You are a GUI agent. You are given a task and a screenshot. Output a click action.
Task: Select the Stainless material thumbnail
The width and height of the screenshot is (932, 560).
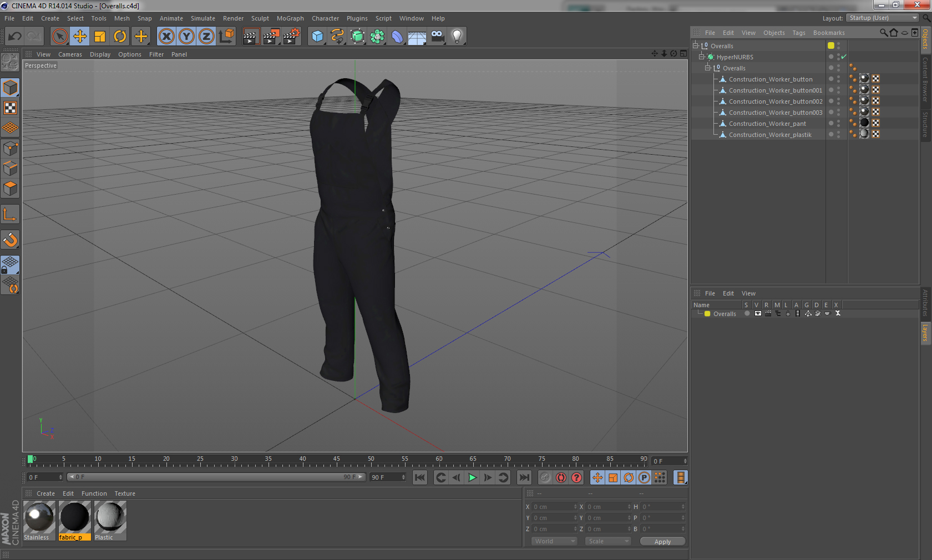tap(39, 520)
